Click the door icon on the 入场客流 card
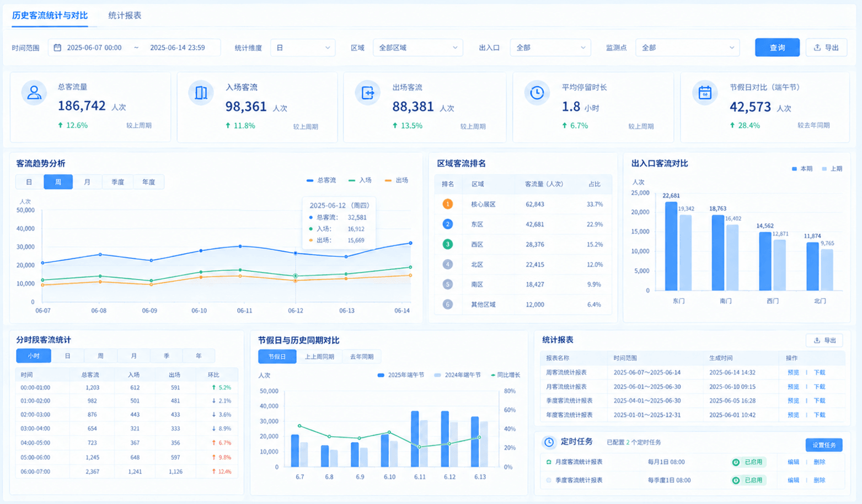The height and width of the screenshot is (504, 862). pyautogui.click(x=201, y=93)
